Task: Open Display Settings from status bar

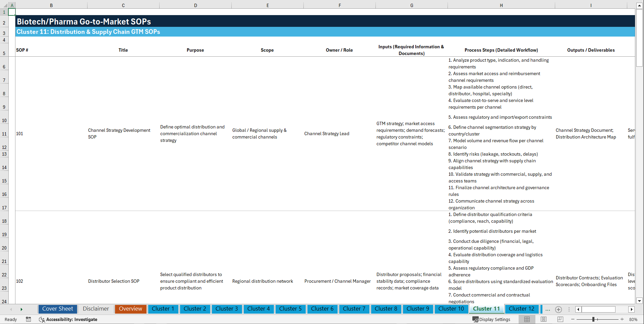Action: (491, 319)
